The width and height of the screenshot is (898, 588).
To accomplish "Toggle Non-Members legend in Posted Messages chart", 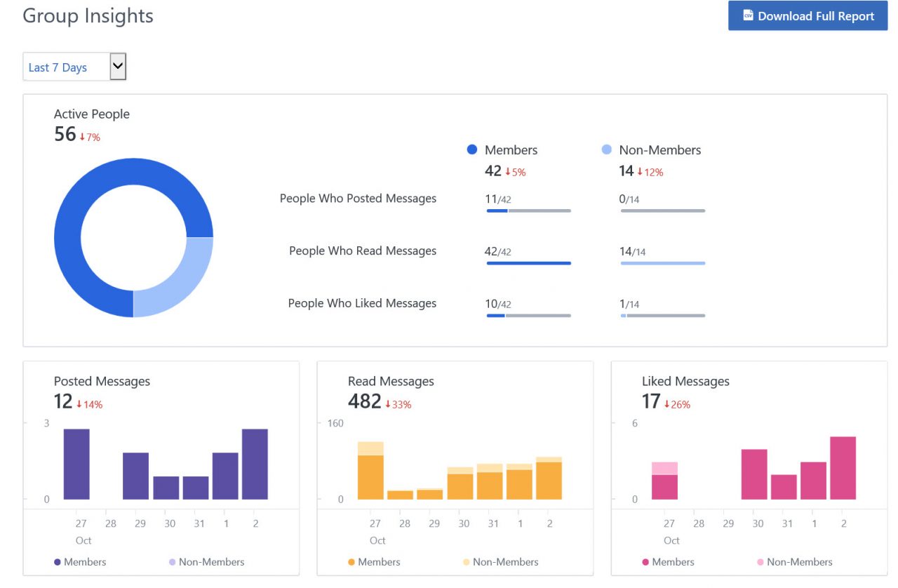I will tap(206, 562).
